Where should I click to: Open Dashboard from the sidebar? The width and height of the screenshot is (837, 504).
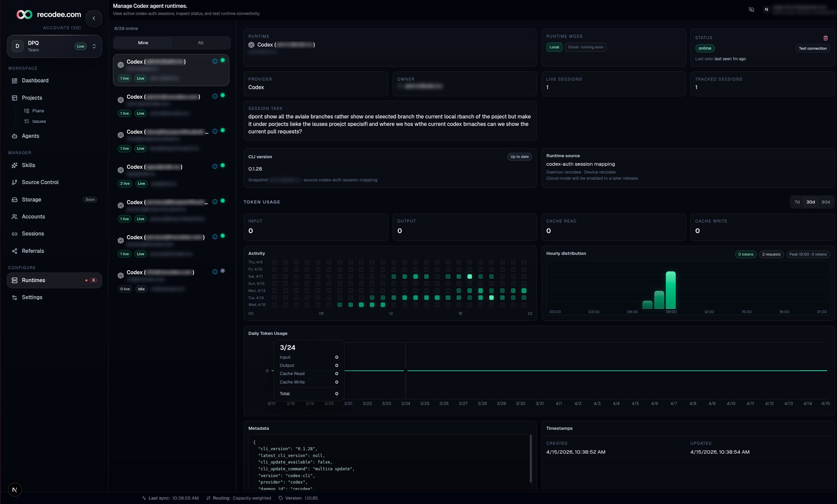point(54,81)
